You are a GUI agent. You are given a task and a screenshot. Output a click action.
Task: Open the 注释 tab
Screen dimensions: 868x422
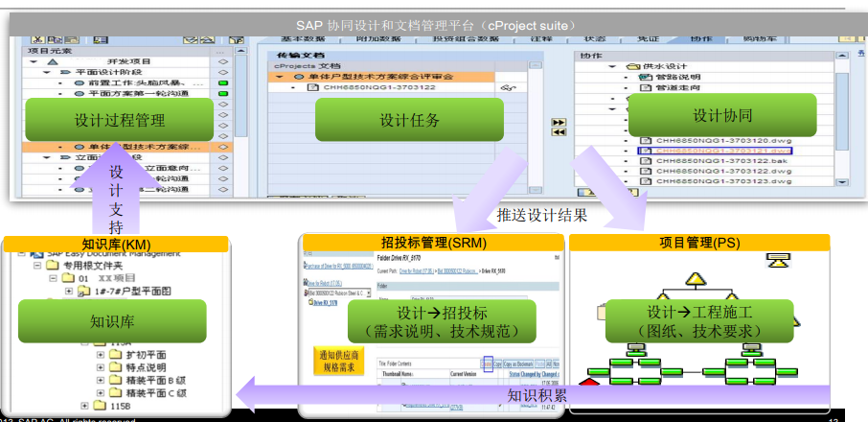coord(541,39)
